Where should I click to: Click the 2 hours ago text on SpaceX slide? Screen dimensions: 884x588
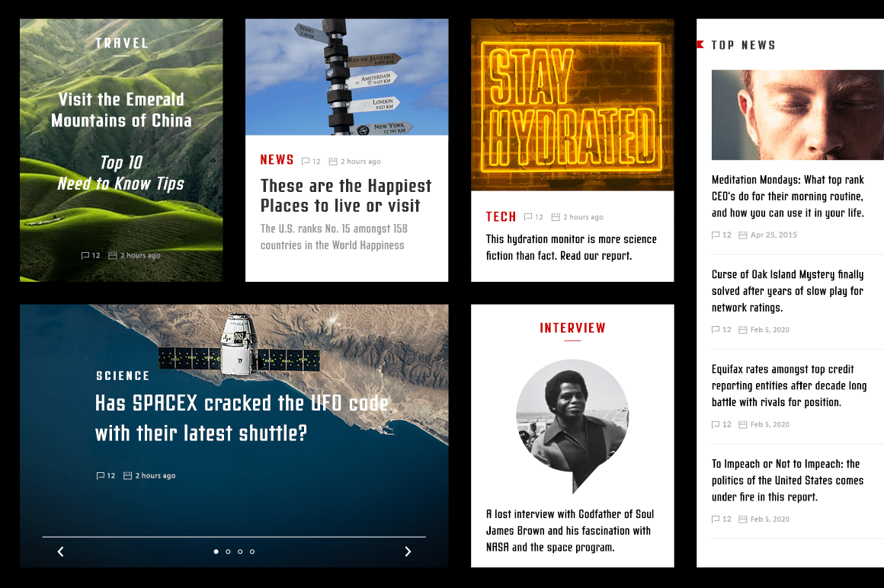[155, 475]
